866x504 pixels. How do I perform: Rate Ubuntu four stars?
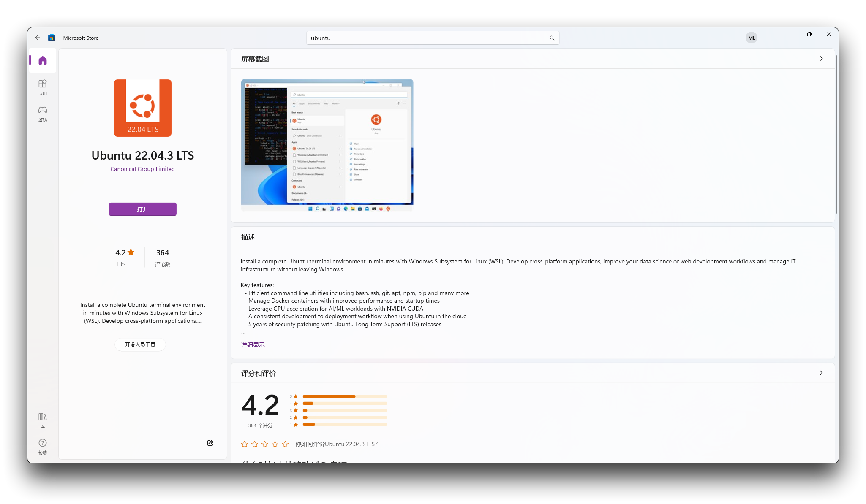[x=275, y=444]
